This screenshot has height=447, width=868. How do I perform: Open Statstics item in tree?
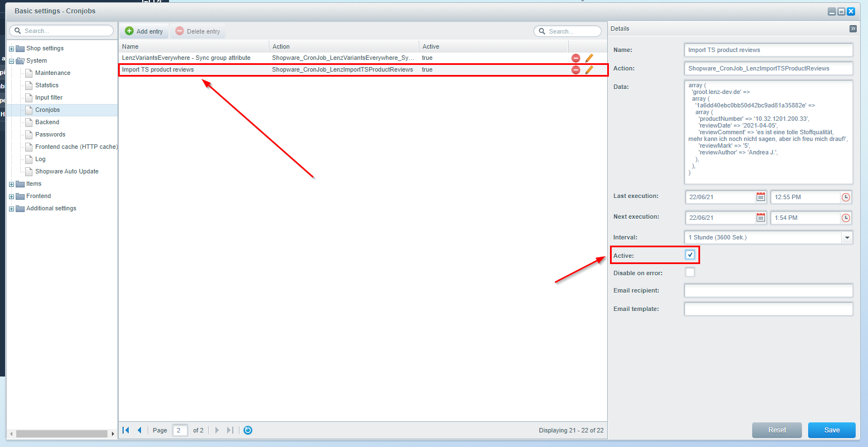(46, 85)
